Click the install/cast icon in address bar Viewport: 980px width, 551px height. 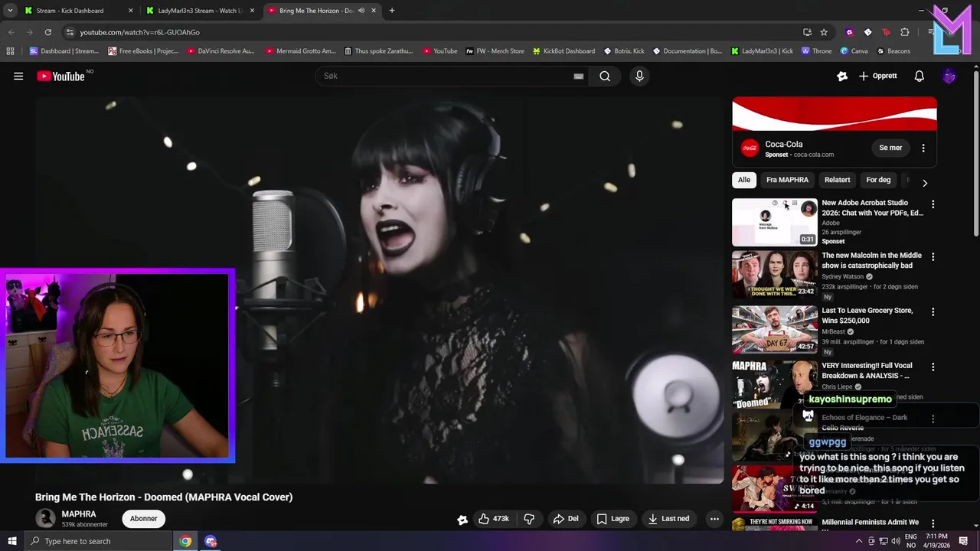point(807,32)
